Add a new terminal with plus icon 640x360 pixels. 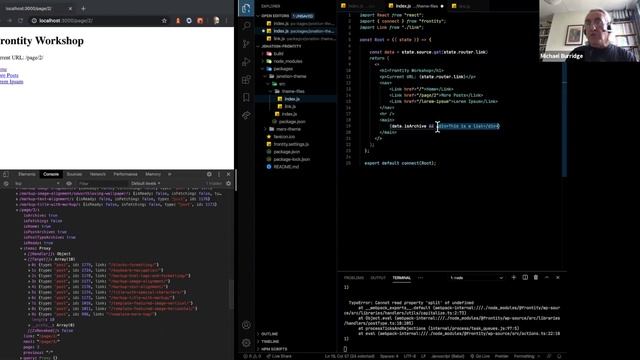point(514,278)
